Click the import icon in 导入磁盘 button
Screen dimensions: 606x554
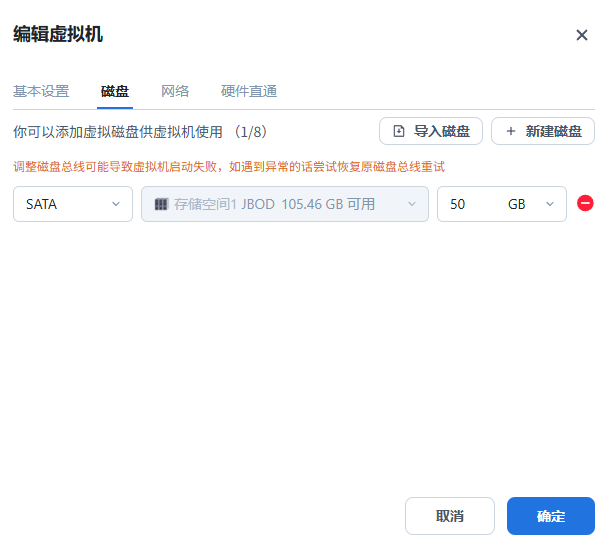click(399, 131)
